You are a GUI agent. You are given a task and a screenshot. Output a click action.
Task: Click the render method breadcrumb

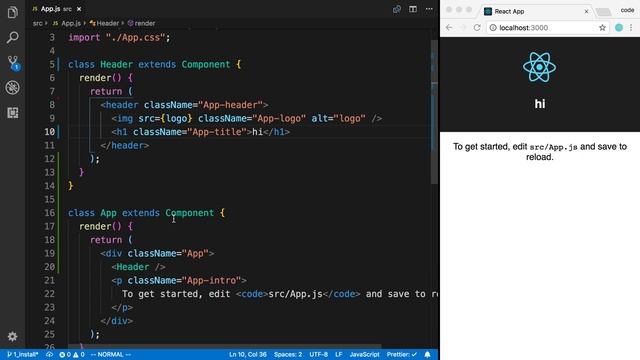[x=141, y=23]
